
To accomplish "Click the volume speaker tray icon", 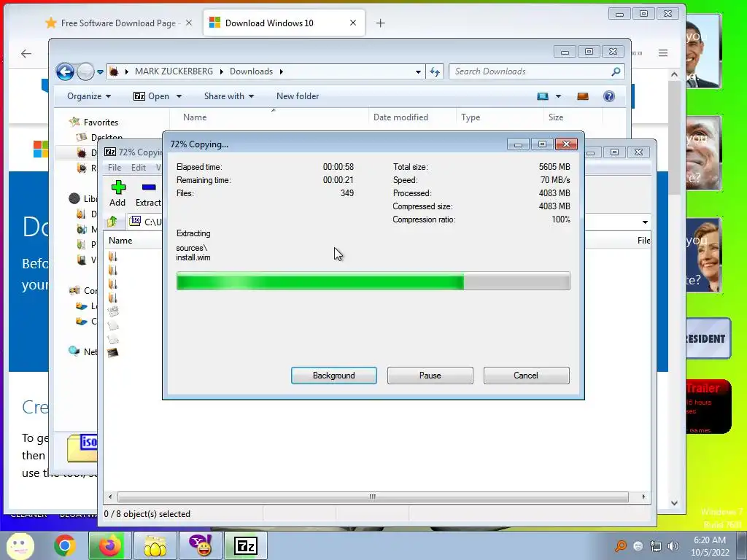I will click(x=673, y=546).
